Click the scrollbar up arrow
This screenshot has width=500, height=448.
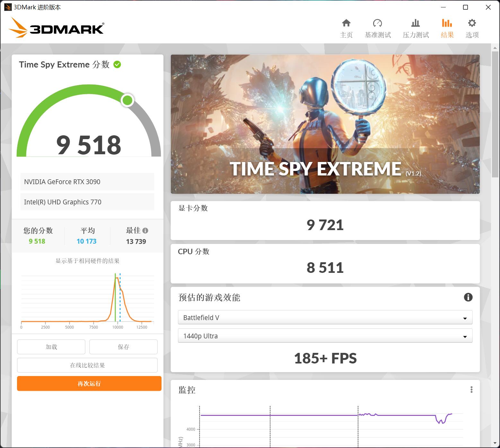pos(495,48)
